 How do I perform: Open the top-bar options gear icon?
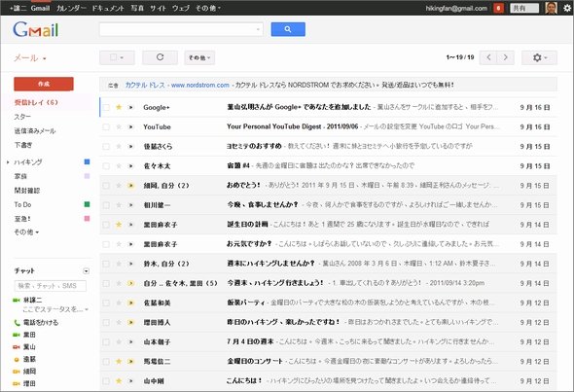(567, 8)
